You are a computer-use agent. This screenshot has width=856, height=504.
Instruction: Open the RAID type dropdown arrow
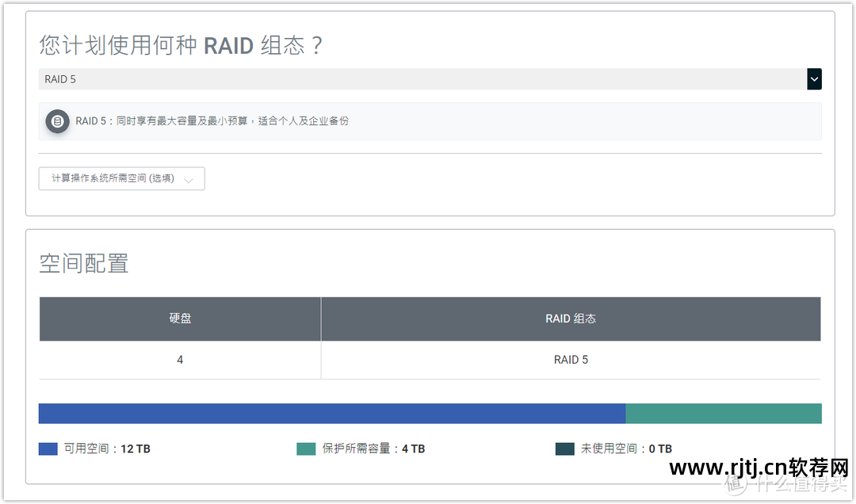[814, 79]
